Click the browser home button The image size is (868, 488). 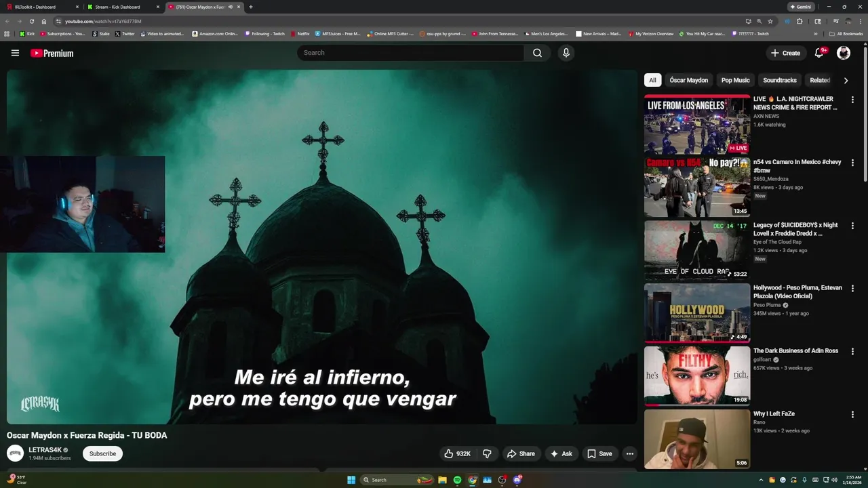(x=44, y=21)
